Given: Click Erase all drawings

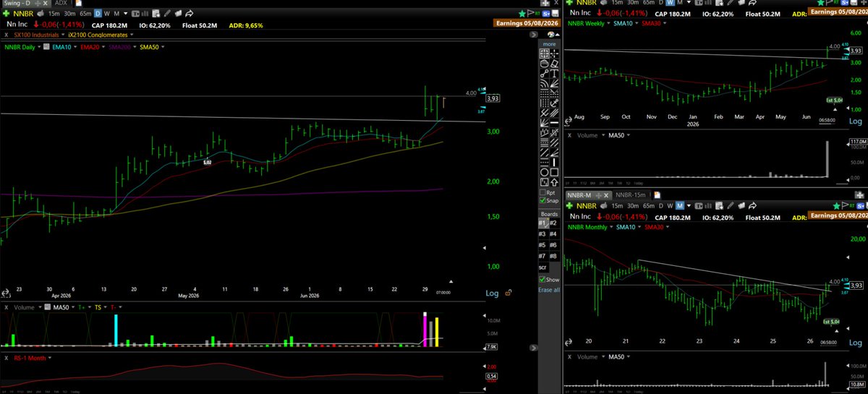Looking at the screenshot, I should pos(549,290).
